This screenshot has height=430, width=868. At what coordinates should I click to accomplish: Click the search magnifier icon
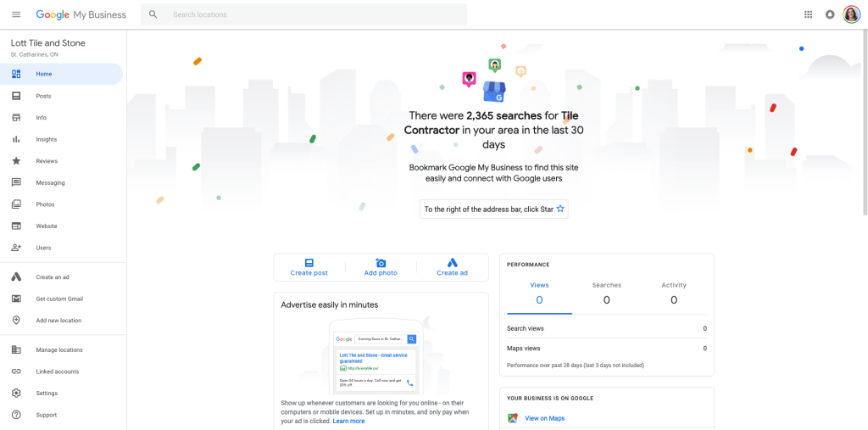coord(153,14)
